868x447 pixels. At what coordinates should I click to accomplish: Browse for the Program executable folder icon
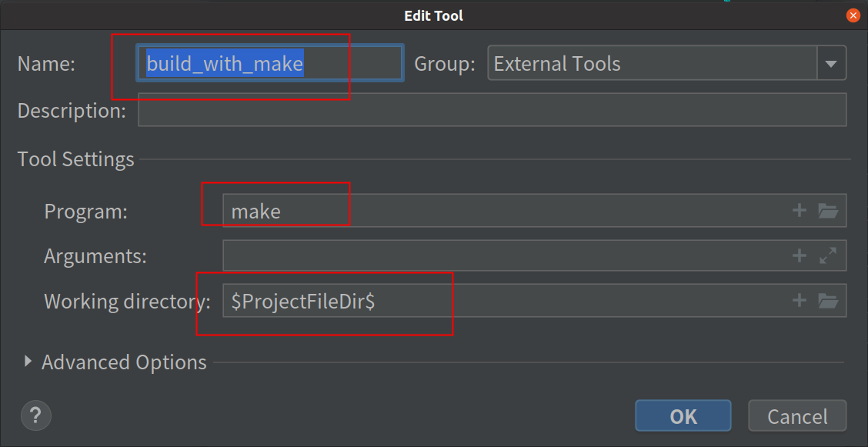pos(828,210)
